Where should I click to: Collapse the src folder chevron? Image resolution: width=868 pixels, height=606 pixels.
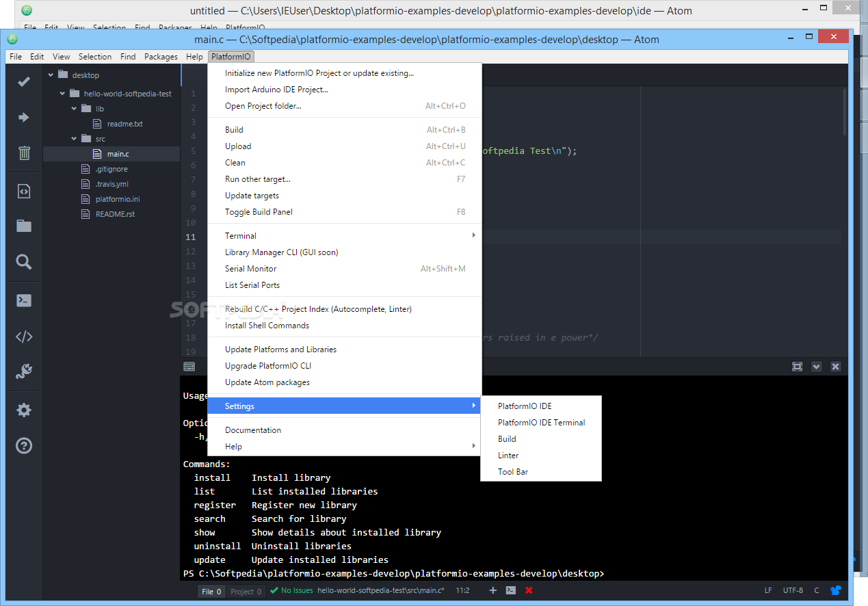click(x=74, y=139)
